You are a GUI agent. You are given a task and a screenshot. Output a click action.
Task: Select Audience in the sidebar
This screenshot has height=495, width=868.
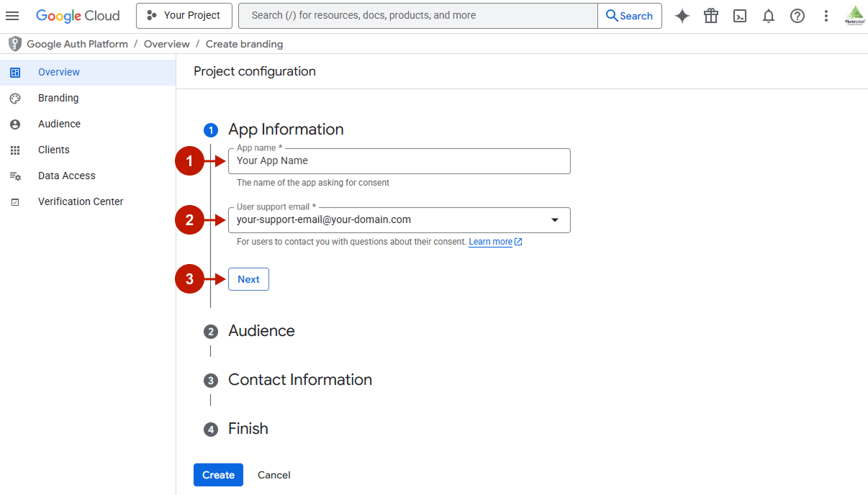[59, 124]
